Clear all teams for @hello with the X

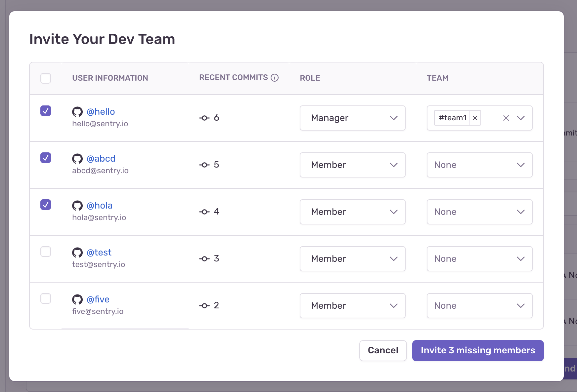[x=506, y=118]
